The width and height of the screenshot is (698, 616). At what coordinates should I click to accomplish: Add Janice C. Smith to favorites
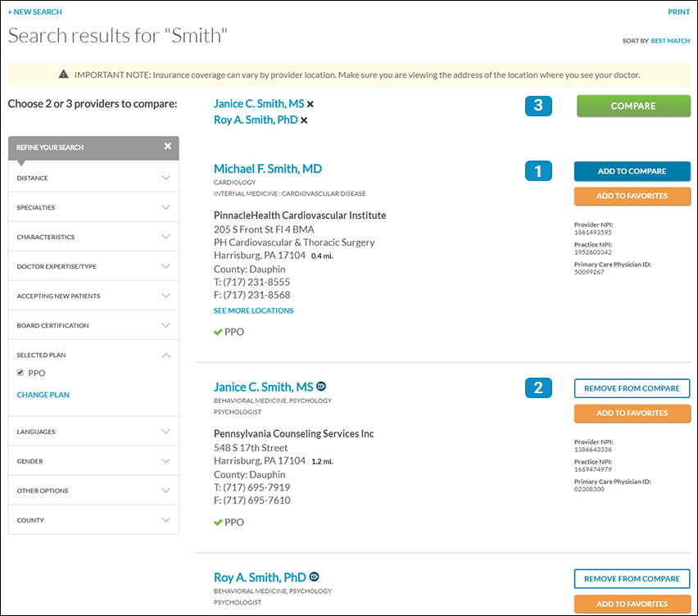(x=632, y=413)
